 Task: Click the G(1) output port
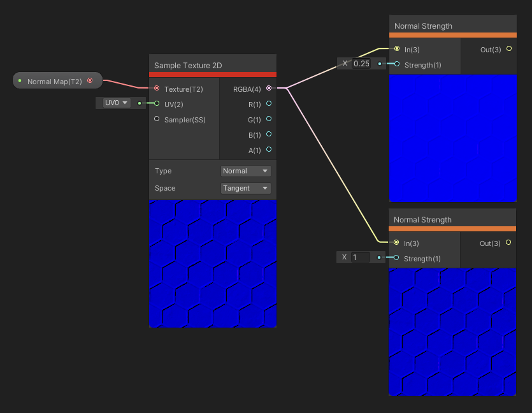coord(268,119)
